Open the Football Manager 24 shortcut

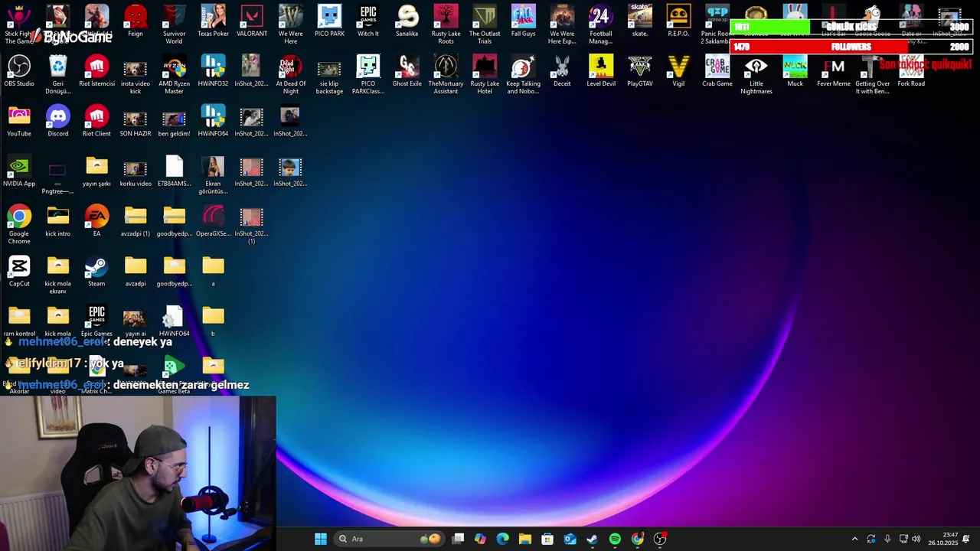point(601,24)
